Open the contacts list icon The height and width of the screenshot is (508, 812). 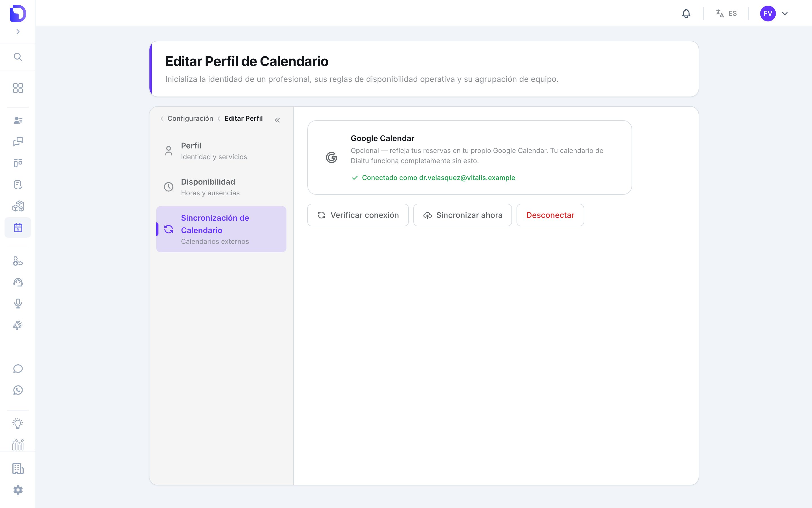[x=18, y=120]
